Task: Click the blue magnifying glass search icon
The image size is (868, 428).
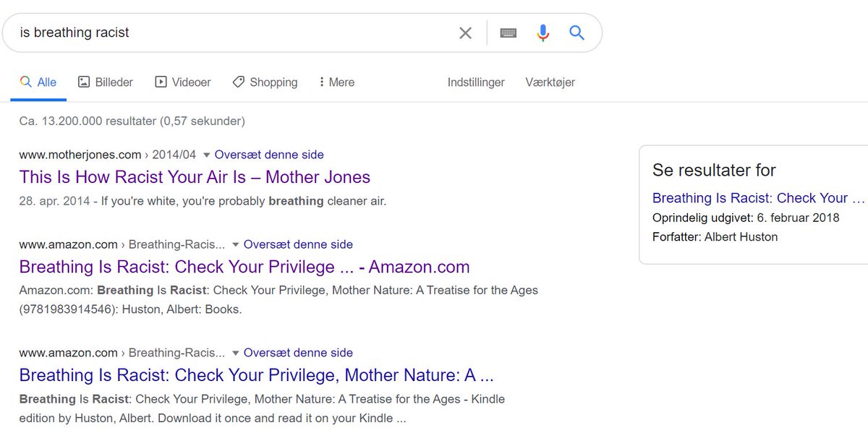Action: tap(576, 33)
